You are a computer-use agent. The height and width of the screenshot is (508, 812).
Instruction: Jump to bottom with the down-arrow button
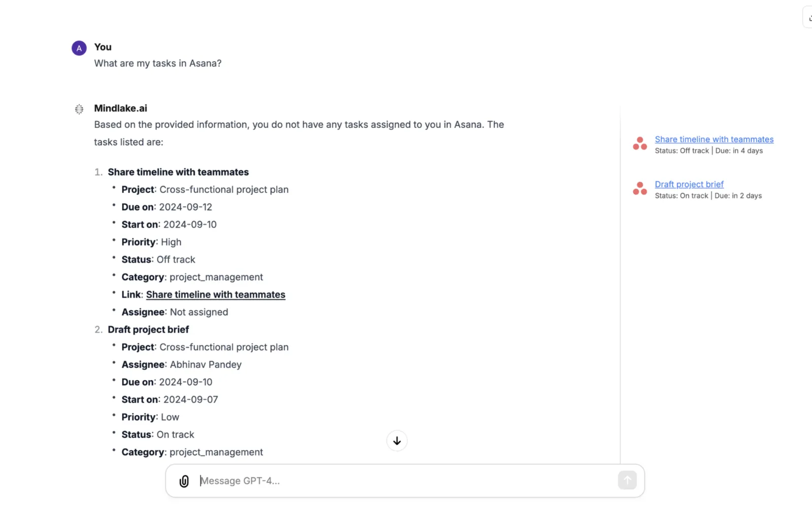pyautogui.click(x=397, y=441)
